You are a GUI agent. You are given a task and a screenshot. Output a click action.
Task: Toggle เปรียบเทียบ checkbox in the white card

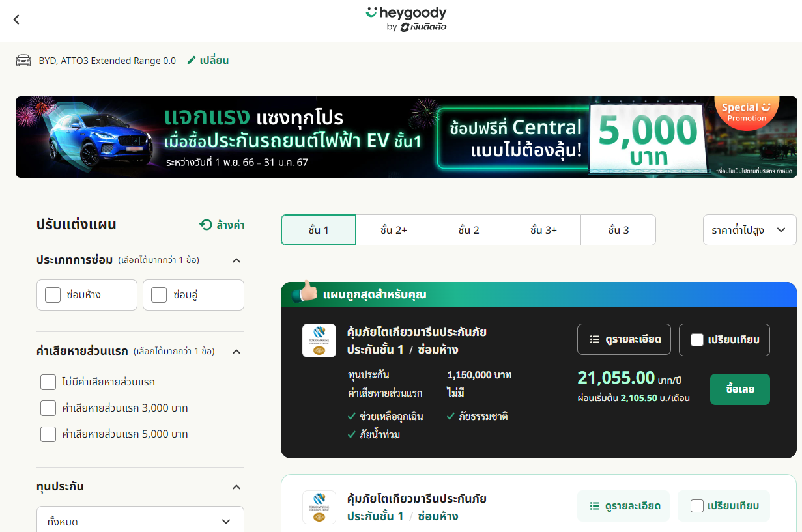697,506
